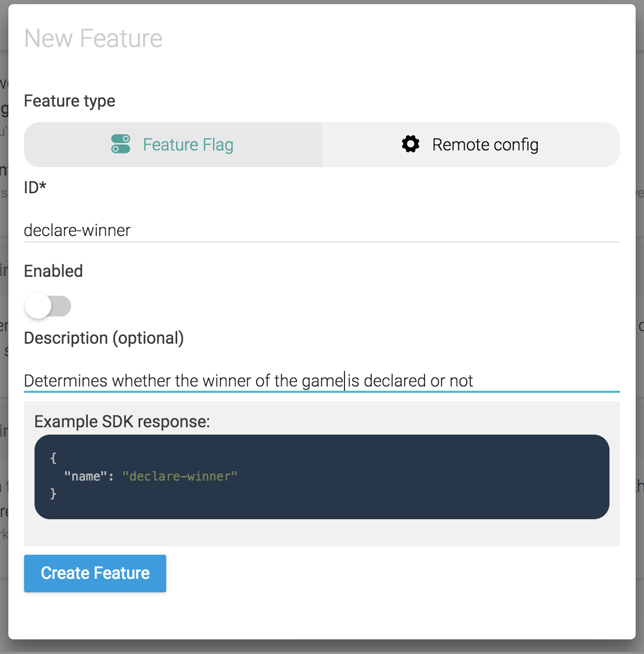This screenshot has width=644, height=654.
Task: Toggle the Enabled switch on
Action: 48,306
